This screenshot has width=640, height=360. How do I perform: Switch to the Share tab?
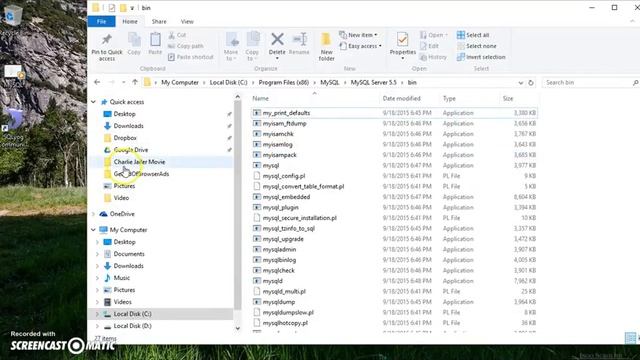point(159,22)
